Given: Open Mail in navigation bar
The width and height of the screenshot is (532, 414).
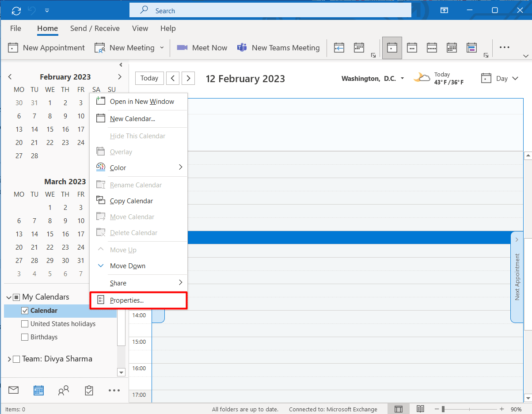Looking at the screenshot, I should point(13,390).
